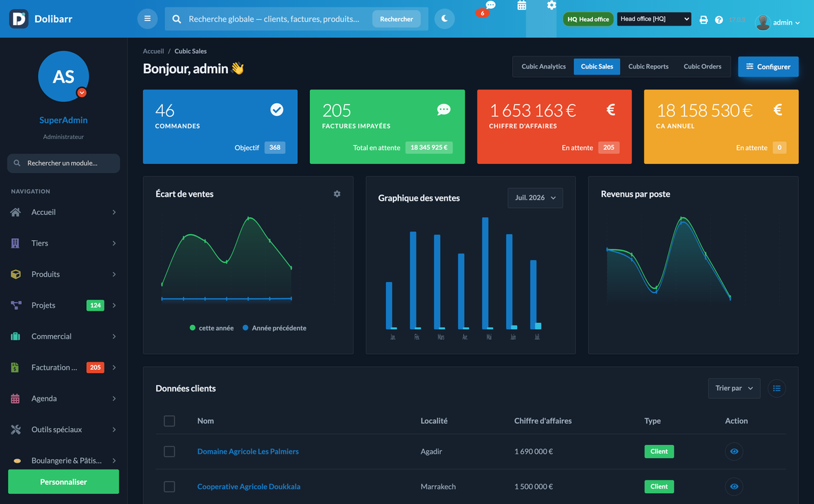Open the settings gear in top bar

(x=551, y=5)
